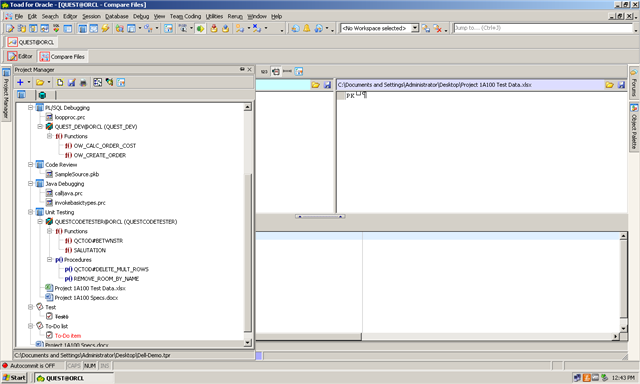Open the Object Palette sidebar tab

[x=634, y=127]
